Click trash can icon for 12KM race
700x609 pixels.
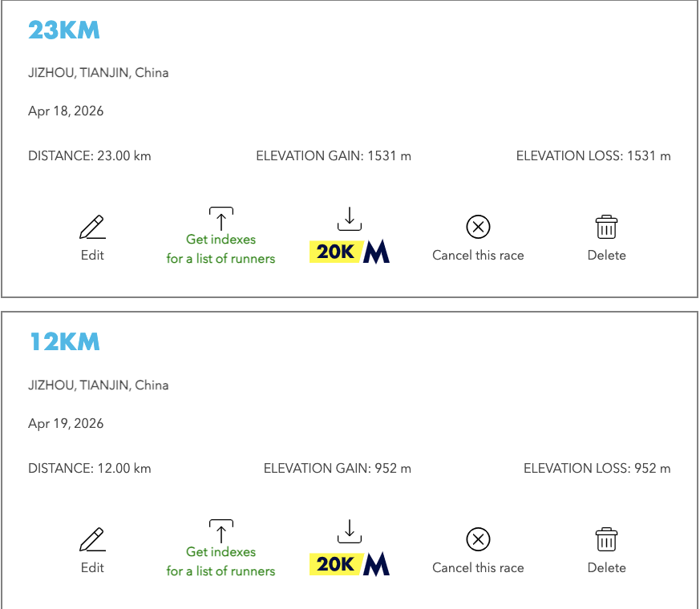coord(606,540)
